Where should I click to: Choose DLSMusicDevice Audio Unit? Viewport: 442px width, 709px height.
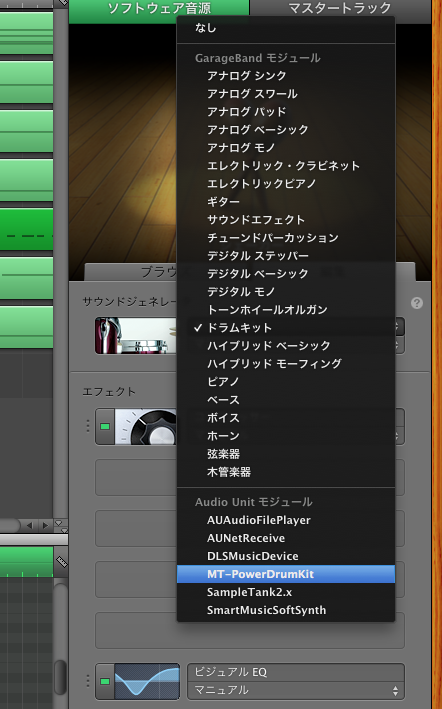pyautogui.click(x=286, y=556)
